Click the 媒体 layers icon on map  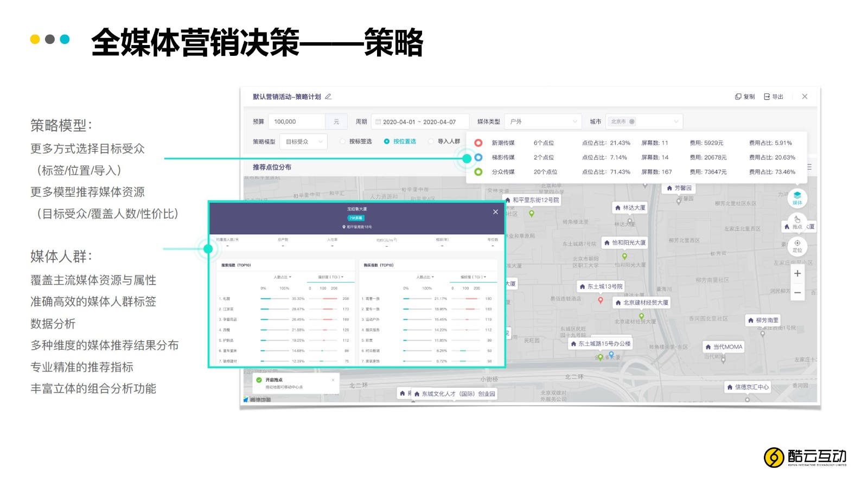(x=797, y=197)
